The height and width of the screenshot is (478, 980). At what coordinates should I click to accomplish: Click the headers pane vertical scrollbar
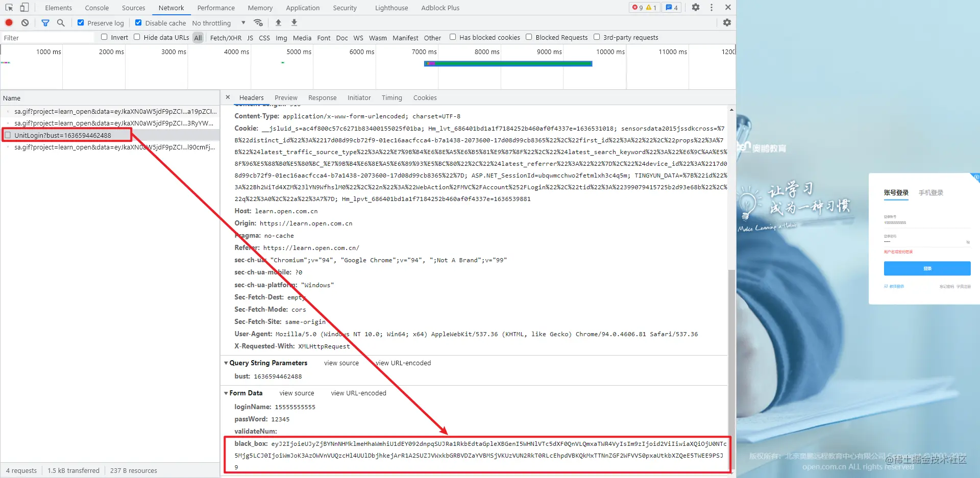click(731, 370)
